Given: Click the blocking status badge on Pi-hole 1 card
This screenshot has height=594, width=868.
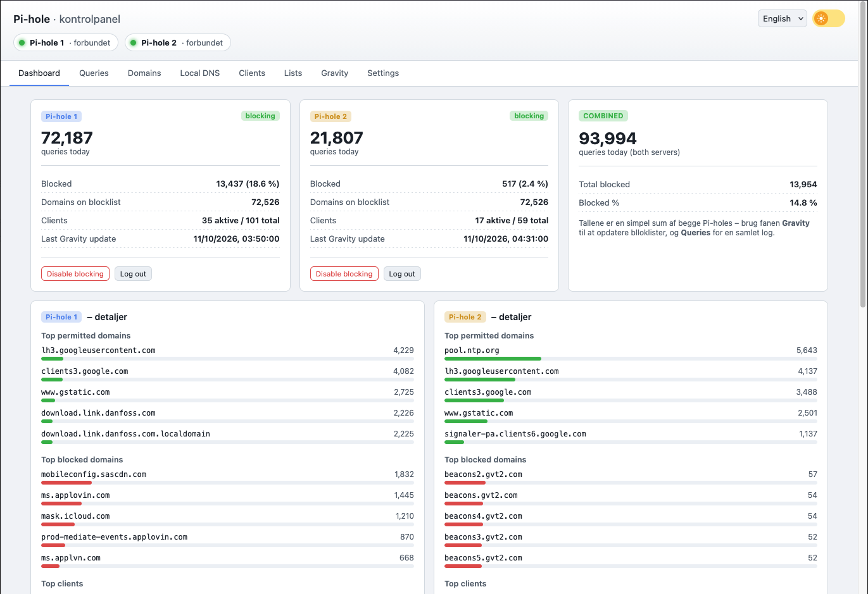Looking at the screenshot, I should [x=260, y=116].
